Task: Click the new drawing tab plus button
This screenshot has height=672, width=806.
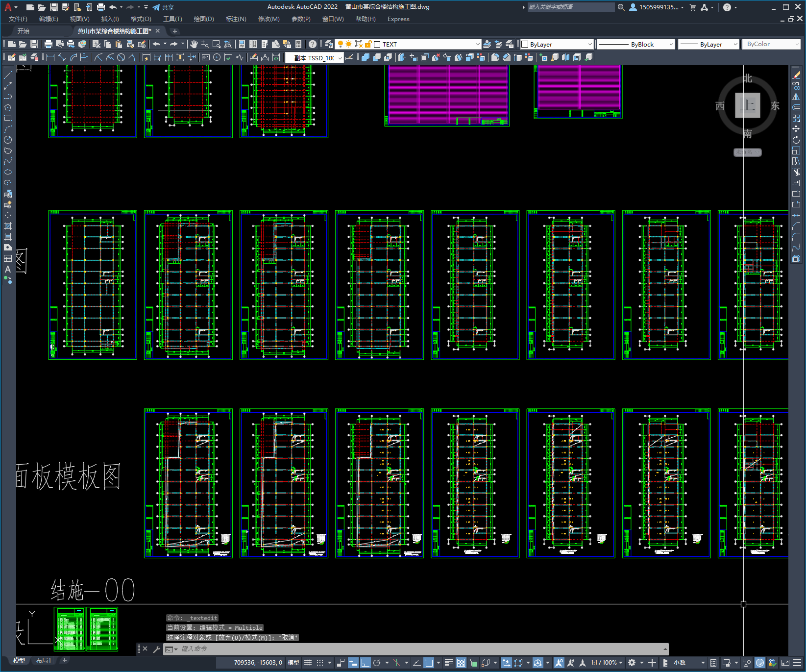Action: [175, 31]
